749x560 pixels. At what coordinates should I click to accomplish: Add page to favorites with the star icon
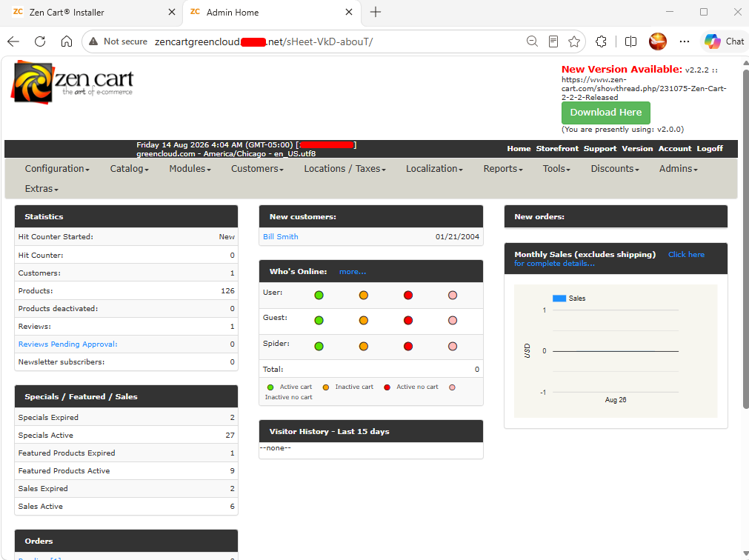pyautogui.click(x=574, y=41)
